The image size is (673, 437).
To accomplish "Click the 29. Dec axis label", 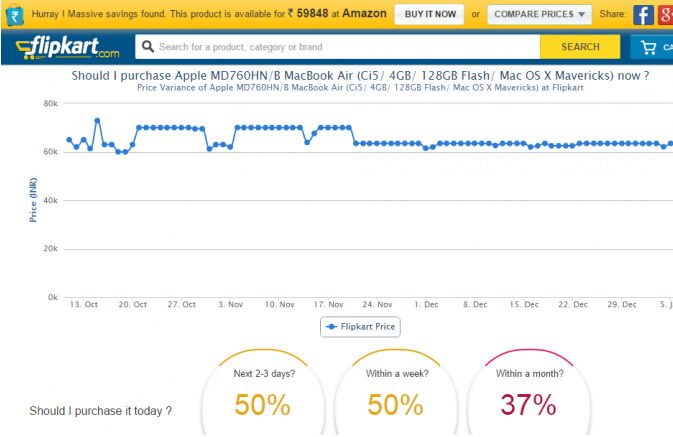I will point(622,304).
